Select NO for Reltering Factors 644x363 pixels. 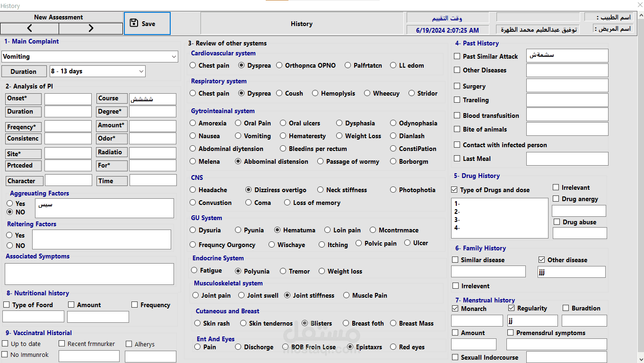[9, 246]
